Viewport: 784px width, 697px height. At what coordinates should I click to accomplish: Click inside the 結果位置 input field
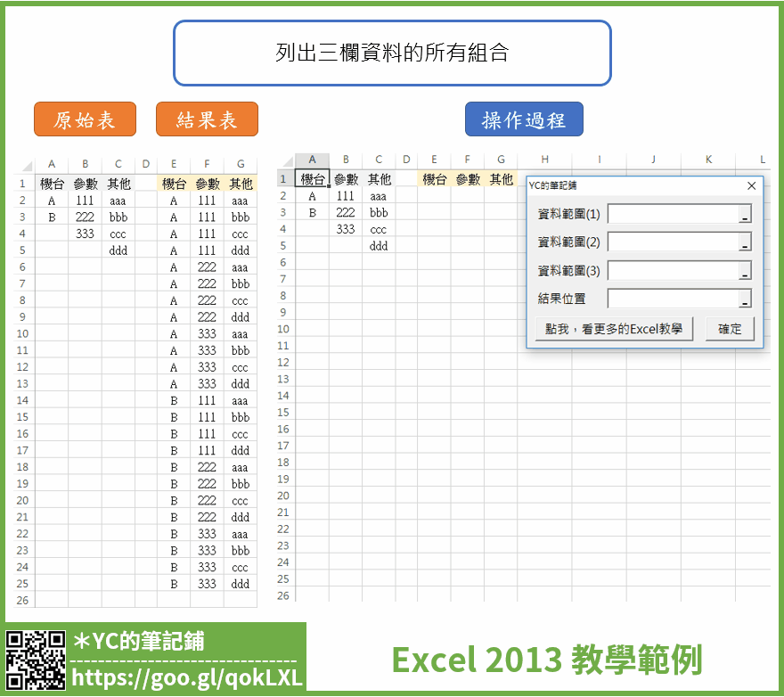673,299
